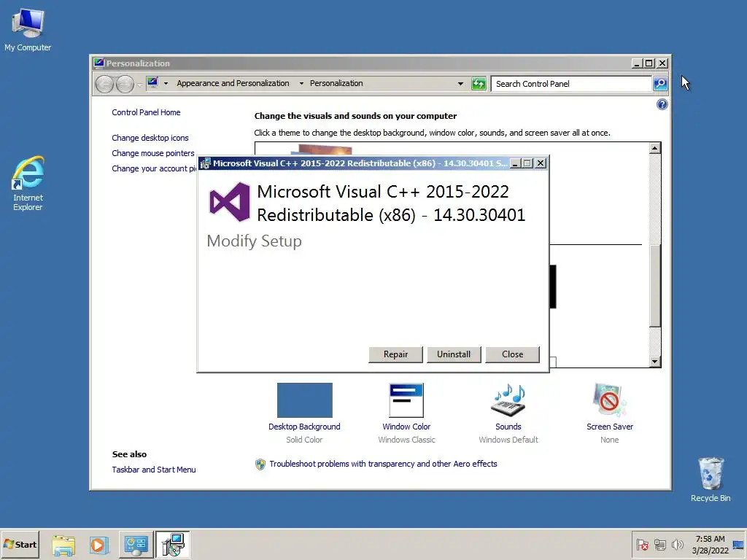Viewport: 747px width, 560px height.
Task: Minimize the Personalization window
Action: [x=637, y=63]
